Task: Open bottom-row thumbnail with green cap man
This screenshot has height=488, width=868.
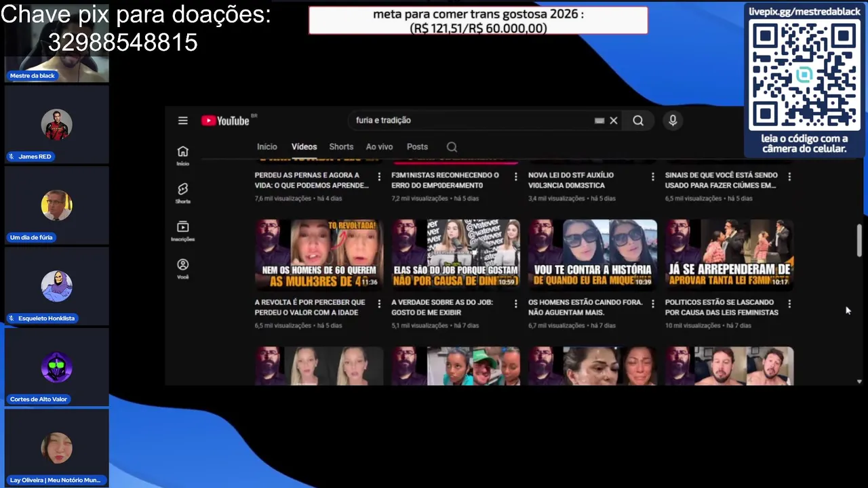Action: coord(456,366)
